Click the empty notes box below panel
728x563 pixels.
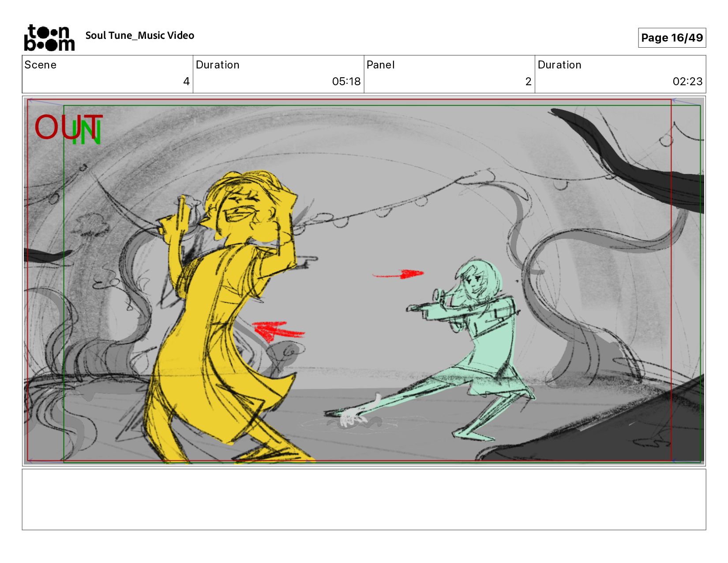point(364,499)
